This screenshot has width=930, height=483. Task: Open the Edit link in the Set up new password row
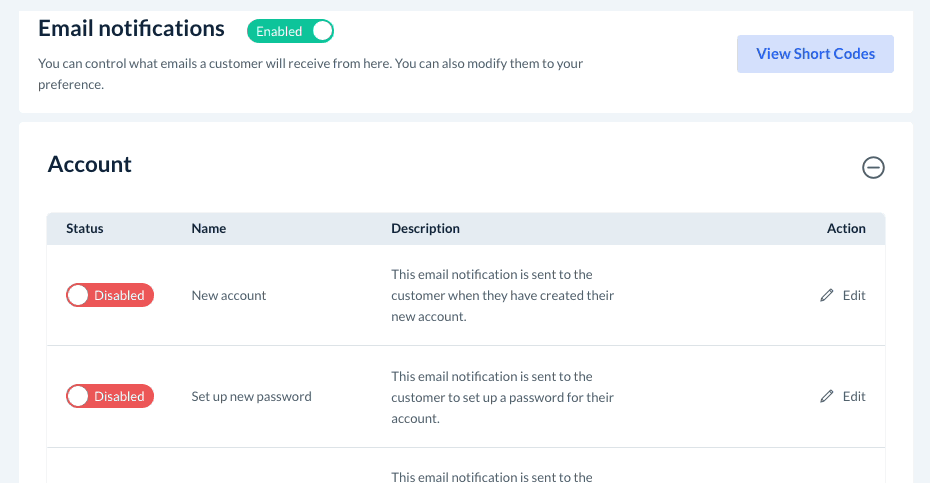[854, 397]
